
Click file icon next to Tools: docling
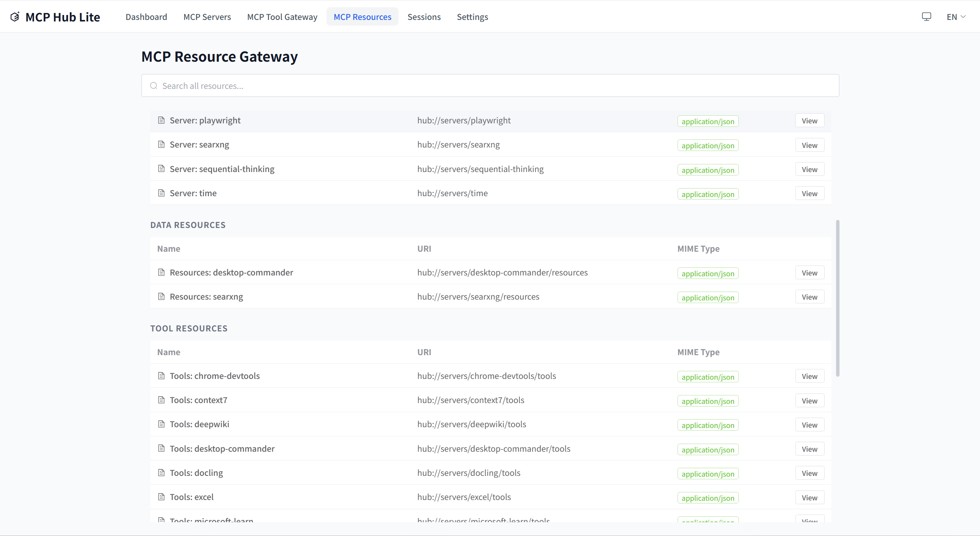pyautogui.click(x=161, y=473)
